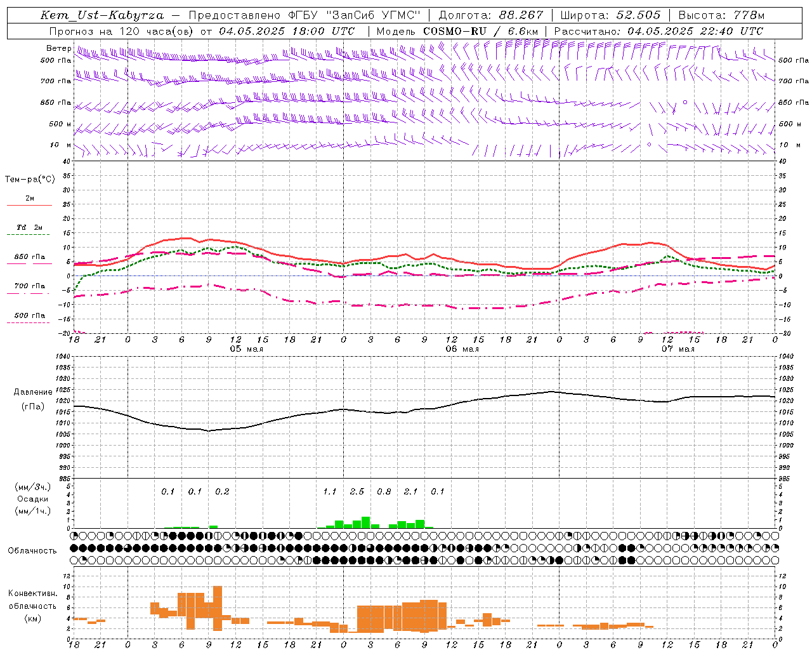Viewport: 812px width, 650px height.
Task: Click the '10 м' wind level label on left
Action: click(61, 145)
